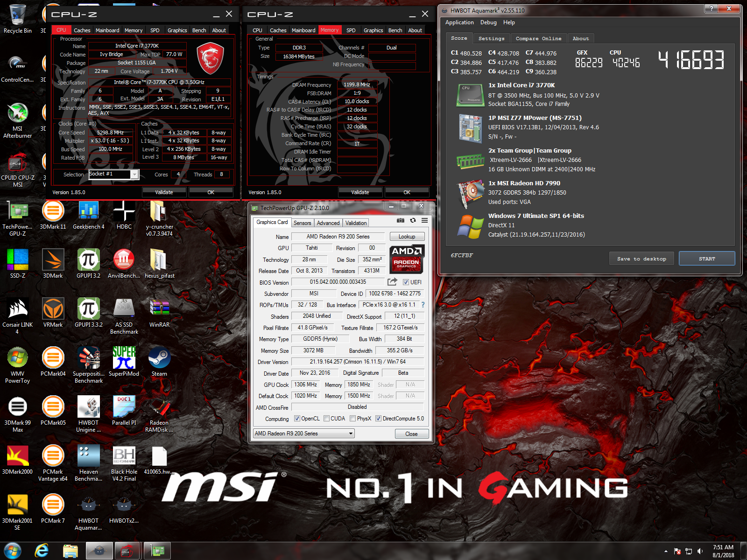The image size is (747, 560).
Task: Launch CPUID CPU-Z MSI desktop shortcut
Action: [x=18, y=169]
